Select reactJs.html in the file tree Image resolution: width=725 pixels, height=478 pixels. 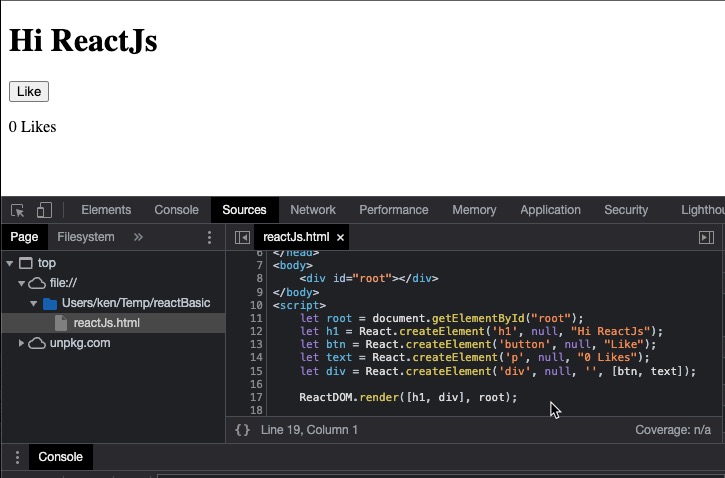point(113,323)
